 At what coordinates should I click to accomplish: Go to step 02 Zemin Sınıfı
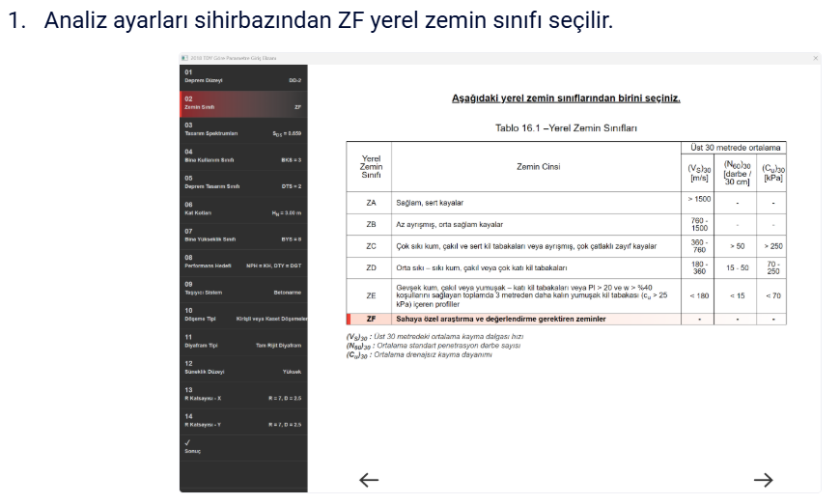242,103
